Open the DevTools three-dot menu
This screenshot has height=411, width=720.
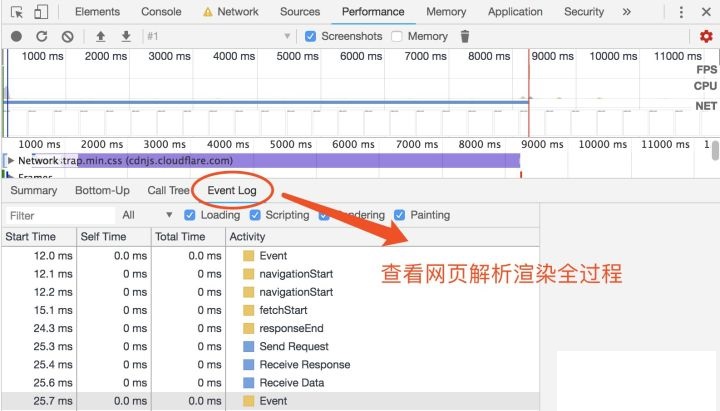(x=681, y=12)
